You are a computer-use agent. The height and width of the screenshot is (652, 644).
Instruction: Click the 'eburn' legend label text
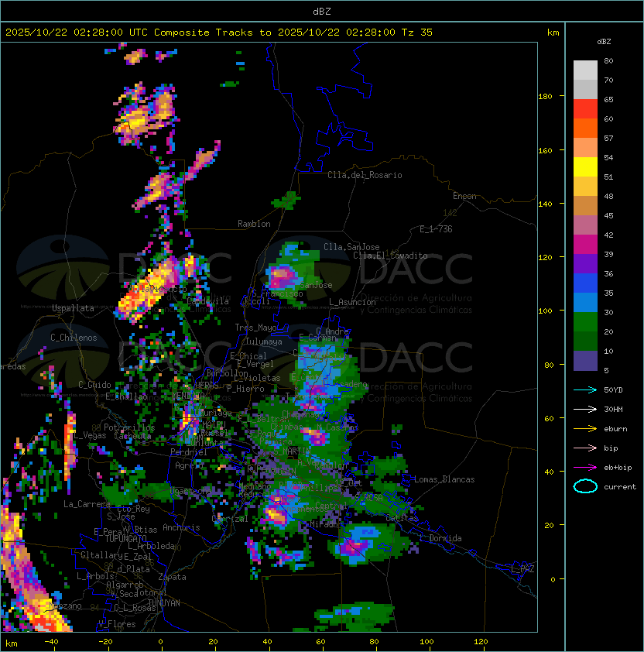tap(615, 429)
